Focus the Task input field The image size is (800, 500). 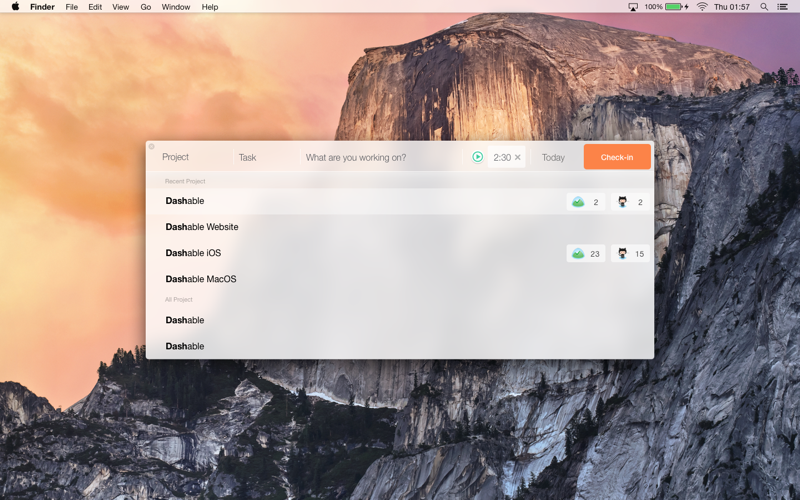click(266, 158)
